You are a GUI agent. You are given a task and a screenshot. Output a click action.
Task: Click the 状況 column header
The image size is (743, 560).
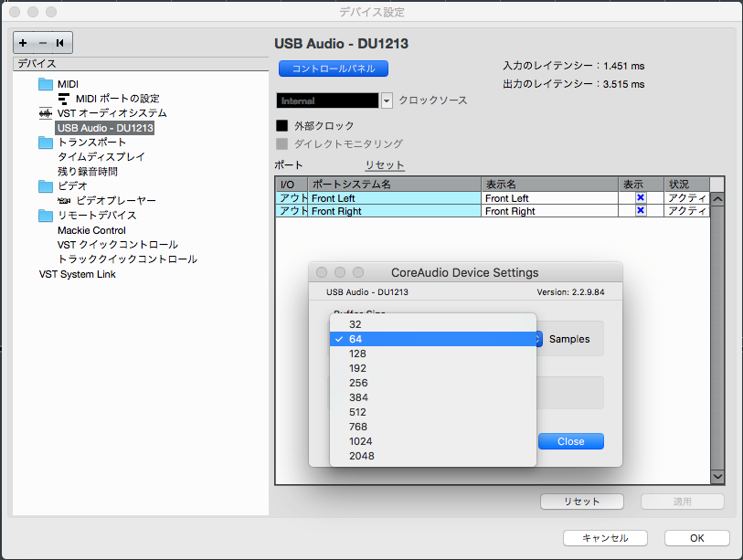[x=686, y=185]
